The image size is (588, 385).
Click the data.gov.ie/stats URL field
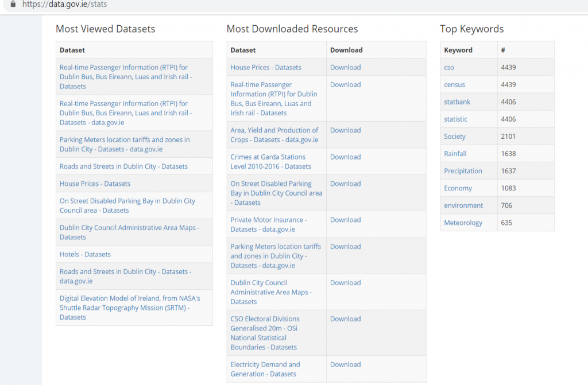[64, 4]
